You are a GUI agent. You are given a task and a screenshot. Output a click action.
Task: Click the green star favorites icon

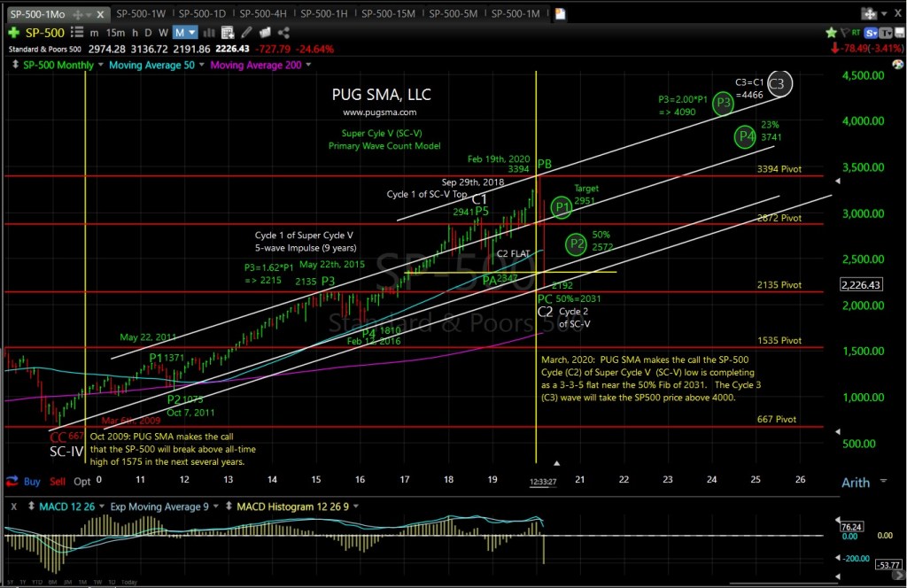pos(831,33)
